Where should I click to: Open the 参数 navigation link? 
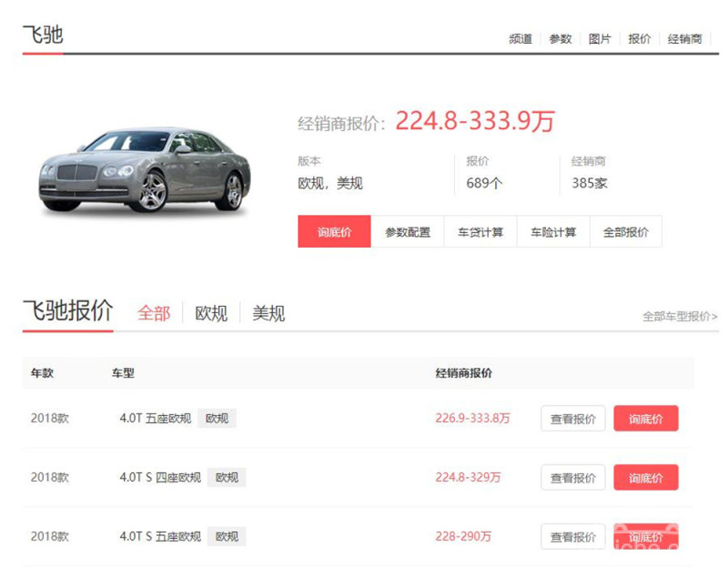pyautogui.click(x=560, y=39)
